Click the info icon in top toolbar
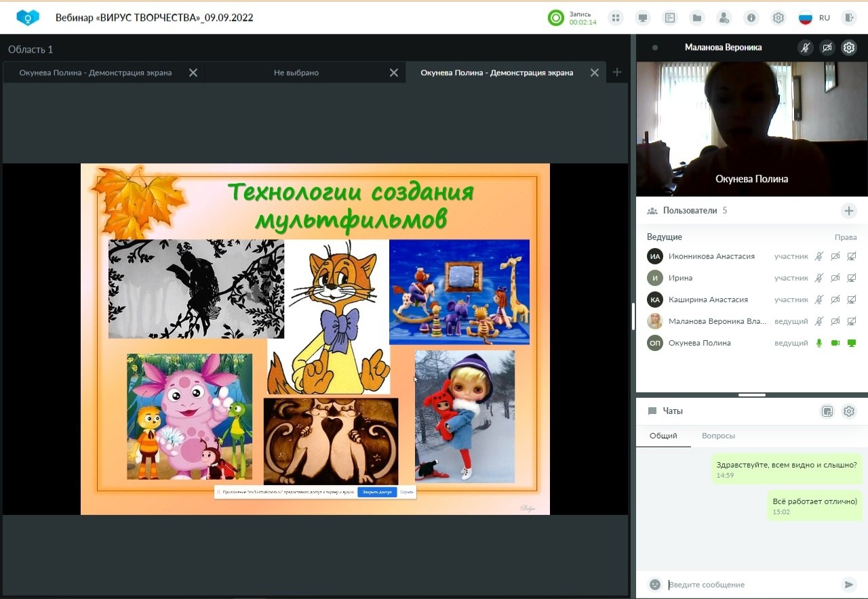Image resolution: width=868 pixels, height=599 pixels. (x=751, y=18)
